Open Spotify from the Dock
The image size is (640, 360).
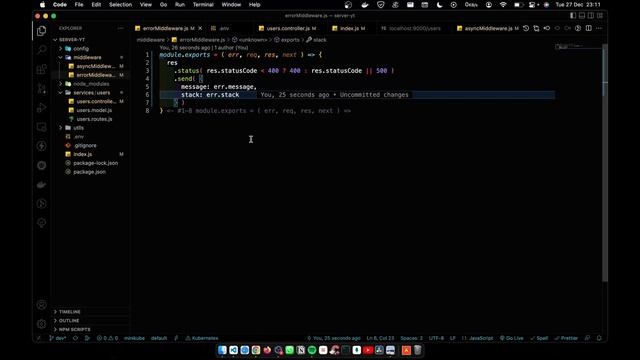312,350
